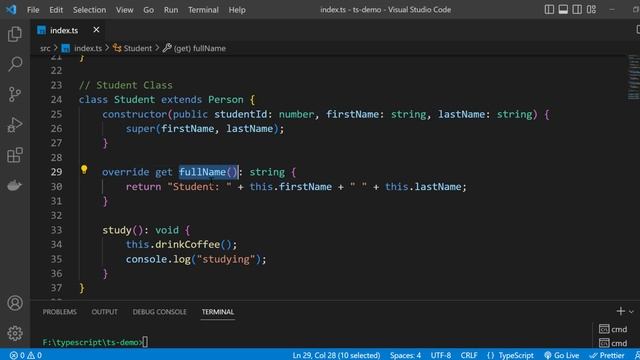Click the terminal prompt input area
The width and height of the screenshot is (640, 360).
tap(145, 342)
